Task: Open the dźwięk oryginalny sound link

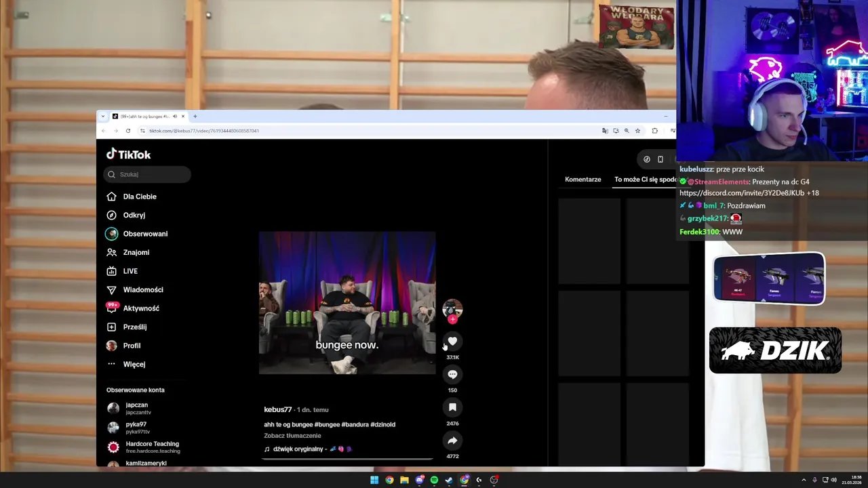Action: click(308, 449)
